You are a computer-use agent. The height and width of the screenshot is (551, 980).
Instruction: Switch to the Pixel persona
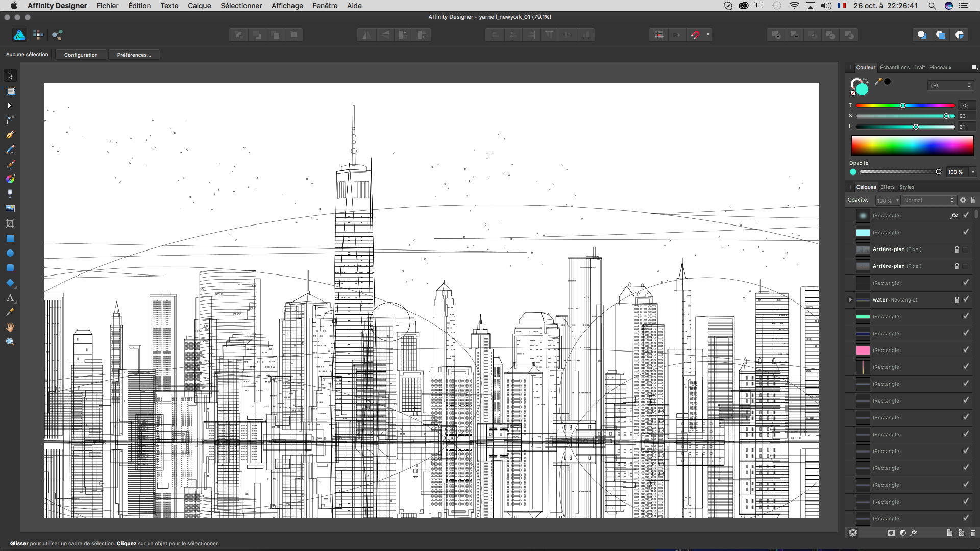(x=38, y=35)
